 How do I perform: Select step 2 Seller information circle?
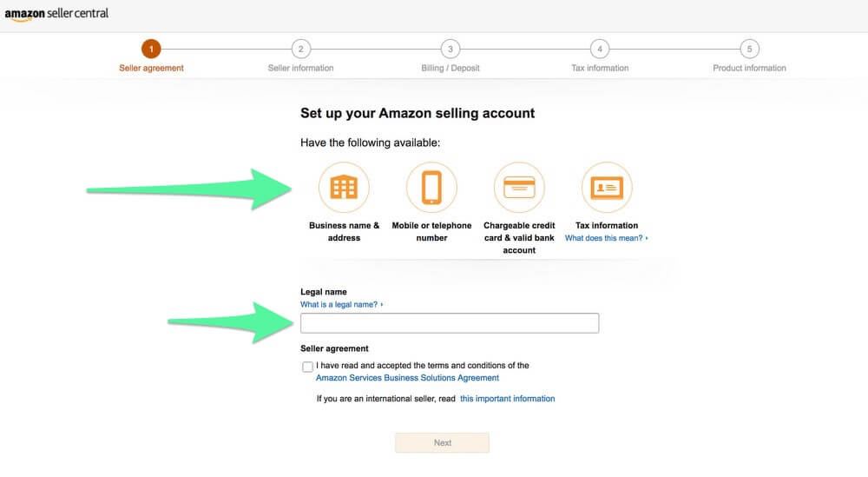coord(300,49)
